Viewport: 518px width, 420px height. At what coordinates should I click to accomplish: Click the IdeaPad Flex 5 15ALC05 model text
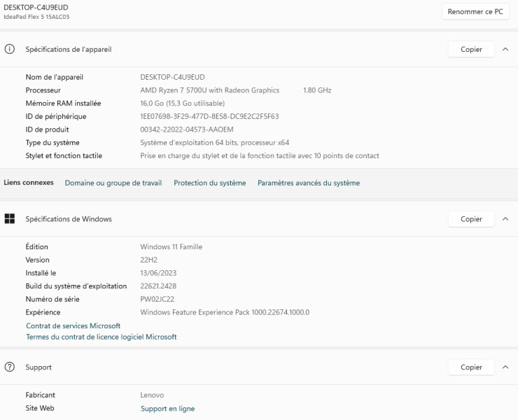coord(36,17)
